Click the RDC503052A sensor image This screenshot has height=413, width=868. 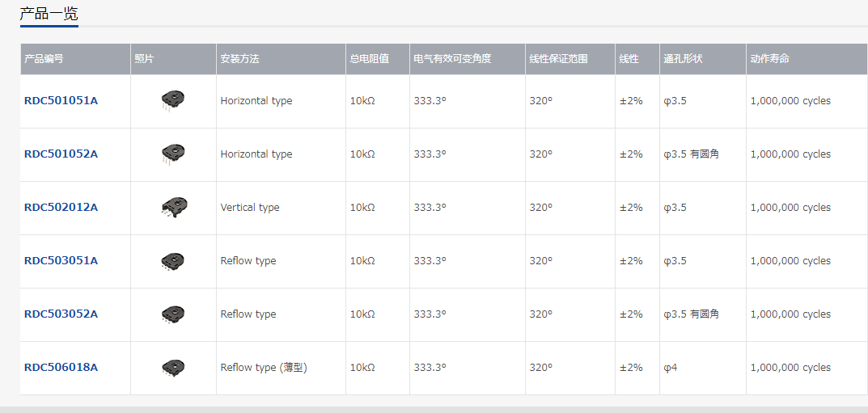[173, 314]
